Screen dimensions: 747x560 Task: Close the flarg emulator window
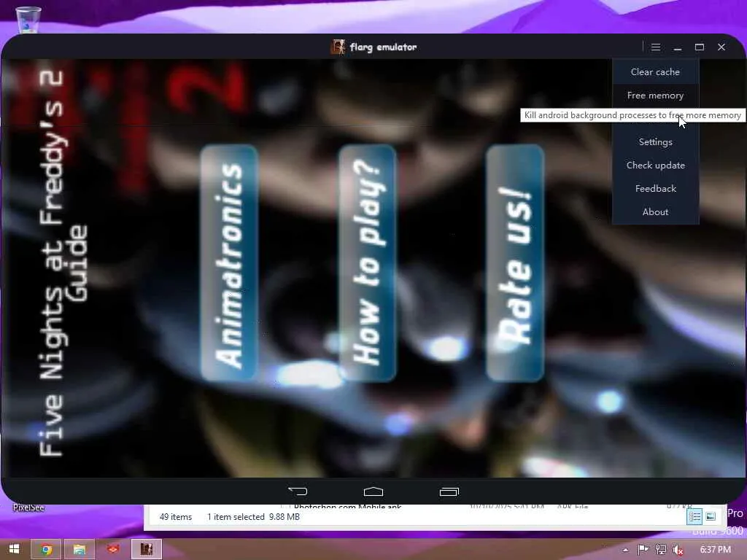point(721,47)
